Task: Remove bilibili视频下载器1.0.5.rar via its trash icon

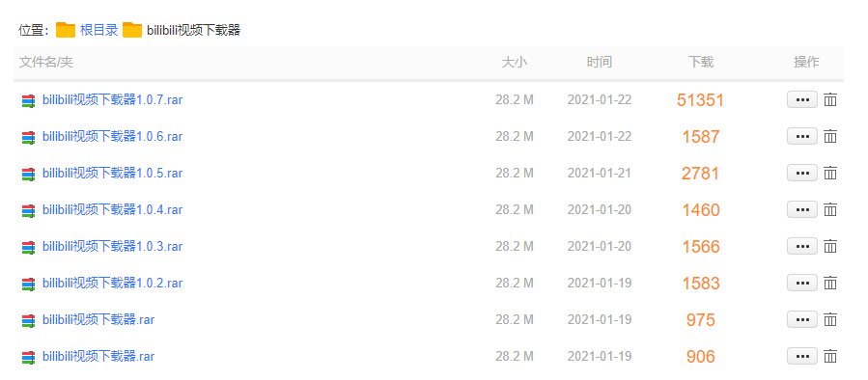Action: coord(829,174)
